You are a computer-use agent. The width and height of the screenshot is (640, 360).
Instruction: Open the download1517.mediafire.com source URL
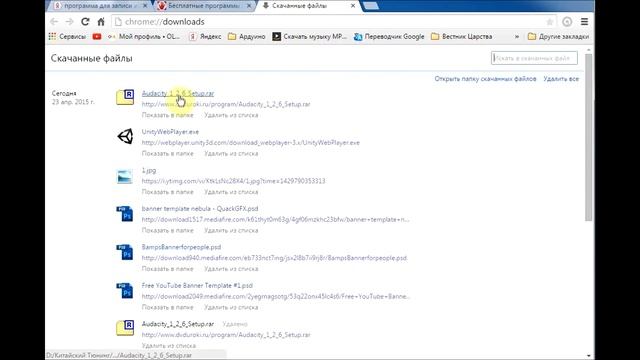click(x=276, y=219)
